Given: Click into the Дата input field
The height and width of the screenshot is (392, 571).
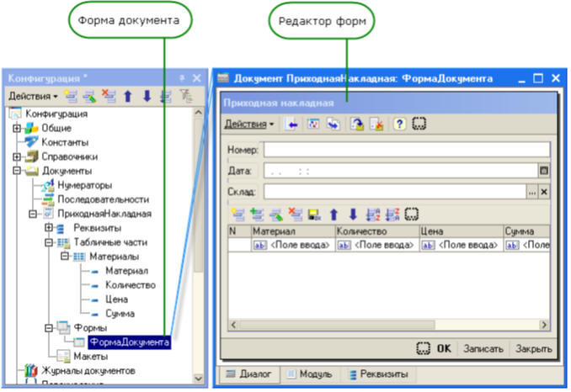Looking at the screenshot, I should click(401, 171).
